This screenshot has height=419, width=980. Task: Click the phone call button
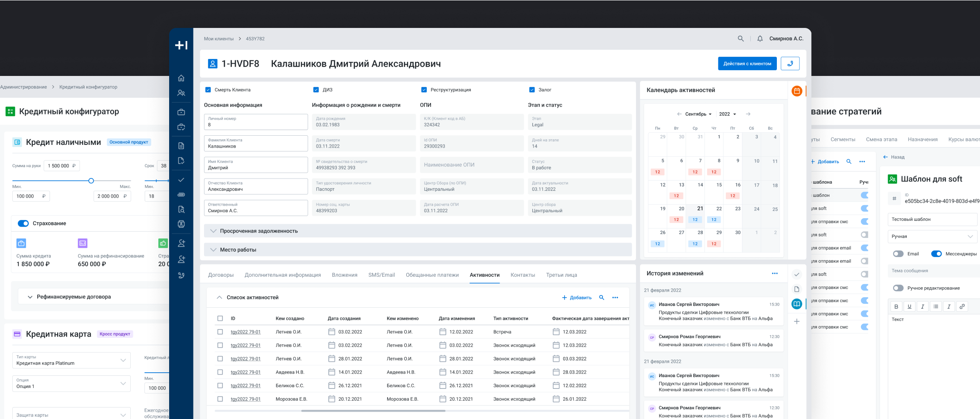[790, 63]
